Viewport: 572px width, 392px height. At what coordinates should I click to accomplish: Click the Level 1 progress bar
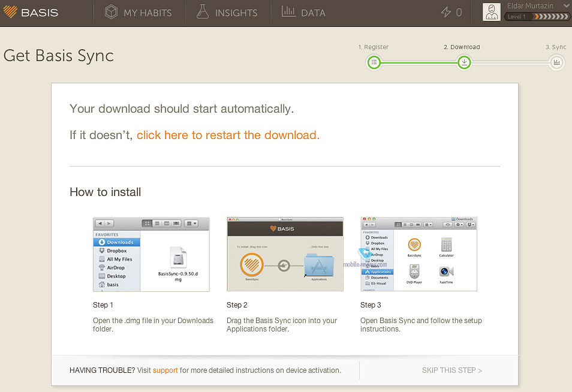click(x=536, y=17)
